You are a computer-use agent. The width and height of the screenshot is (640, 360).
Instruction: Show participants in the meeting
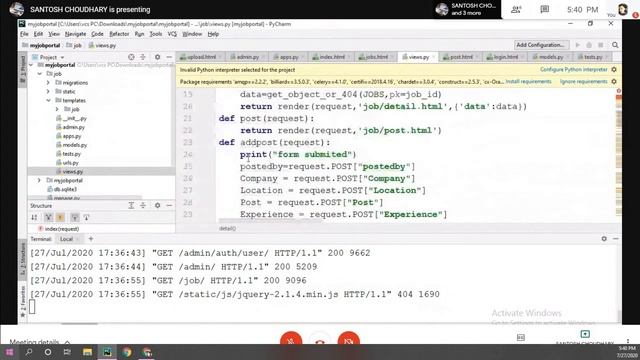516,9
